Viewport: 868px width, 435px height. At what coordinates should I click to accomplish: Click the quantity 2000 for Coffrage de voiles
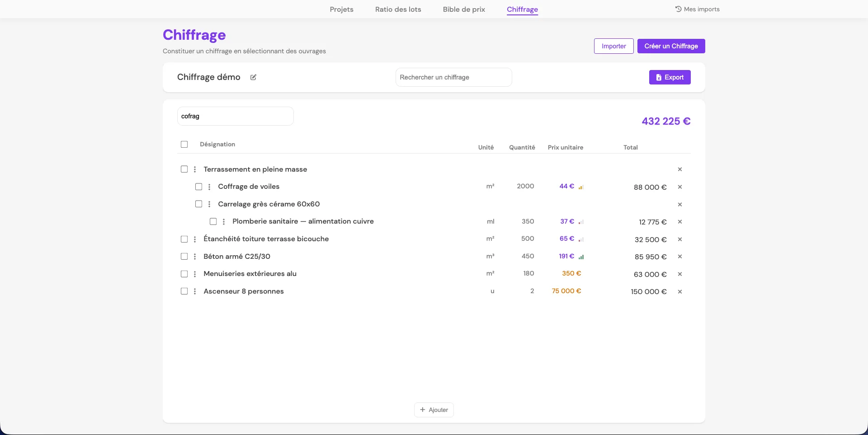pos(525,186)
